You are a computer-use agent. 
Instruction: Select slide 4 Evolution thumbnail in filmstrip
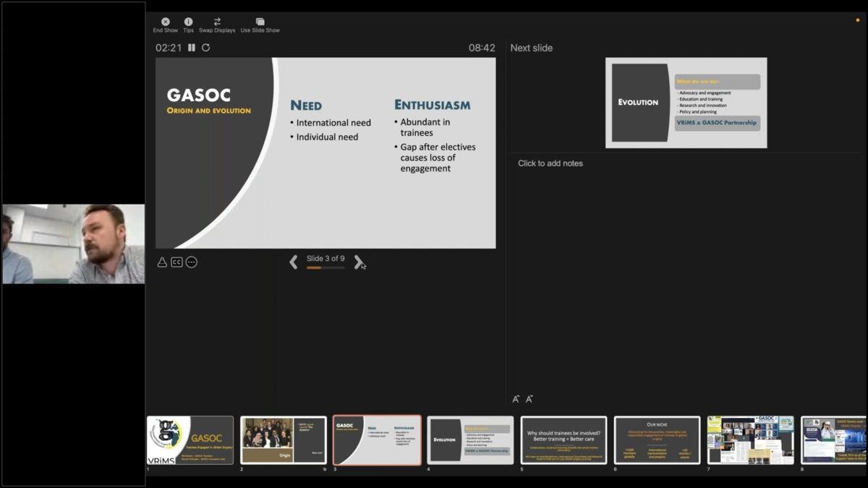click(470, 440)
